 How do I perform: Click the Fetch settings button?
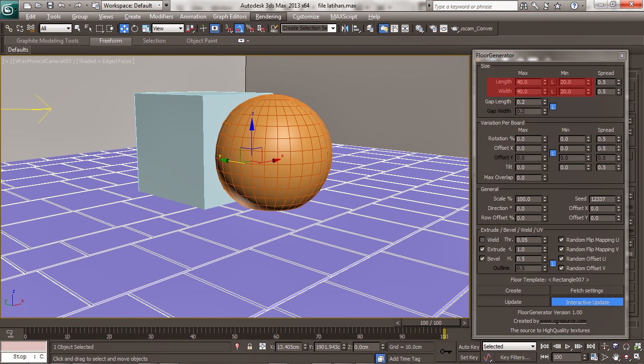click(x=586, y=291)
